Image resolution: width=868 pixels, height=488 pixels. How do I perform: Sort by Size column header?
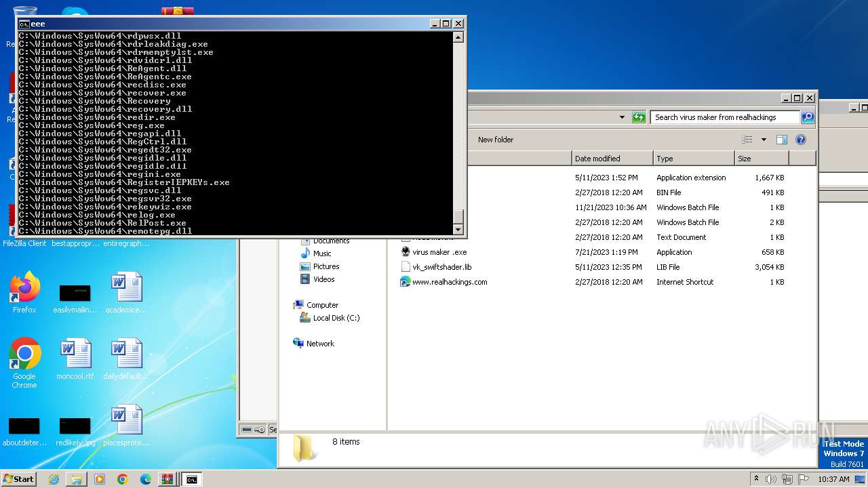tap(762, 159)
